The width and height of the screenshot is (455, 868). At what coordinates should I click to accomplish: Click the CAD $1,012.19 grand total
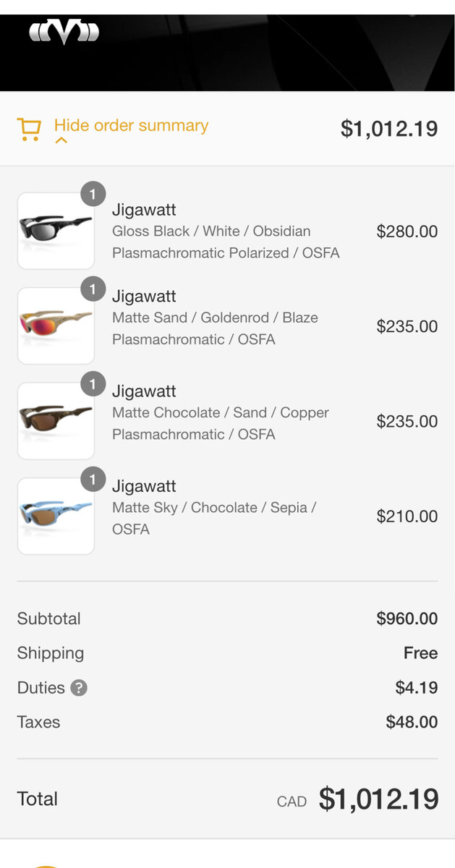378,799
